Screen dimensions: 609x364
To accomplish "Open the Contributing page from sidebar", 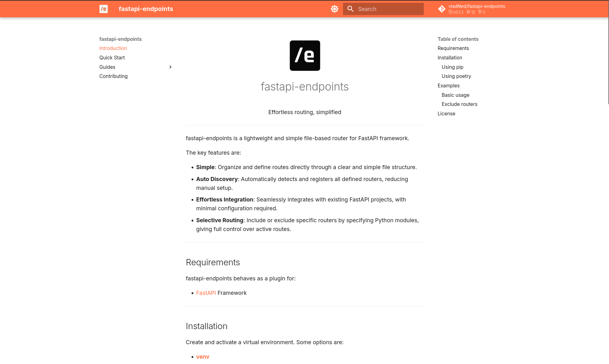I will 113,76.
